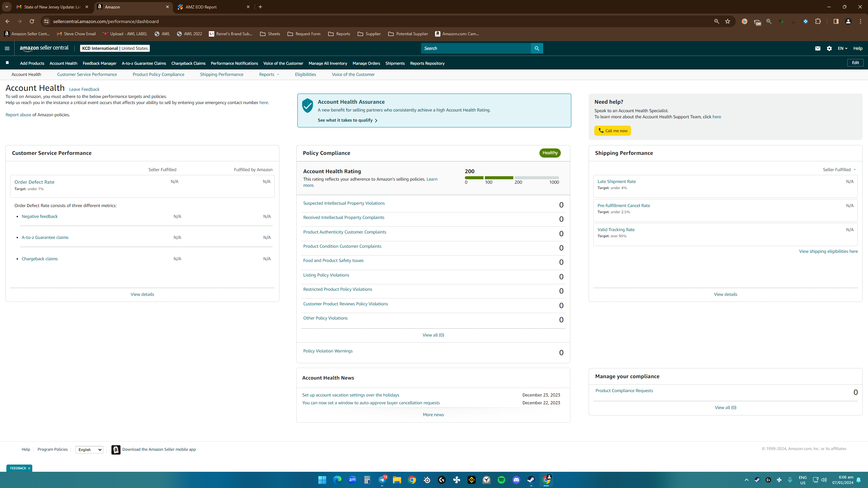The width and height of the screenshot is (868, 488).
Task: Open the Reports bookmark folder
Action: 339,34
